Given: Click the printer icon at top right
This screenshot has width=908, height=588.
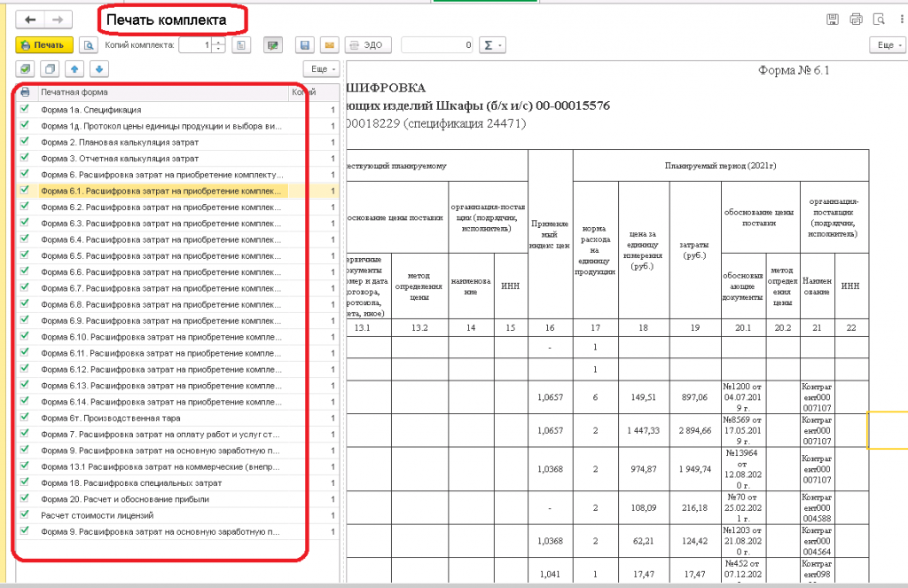Looking at the screenshot, I should pos(856,19).
